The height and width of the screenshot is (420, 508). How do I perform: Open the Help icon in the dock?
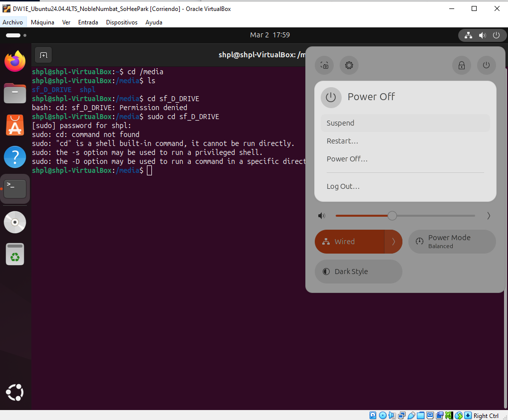[15, 157]
